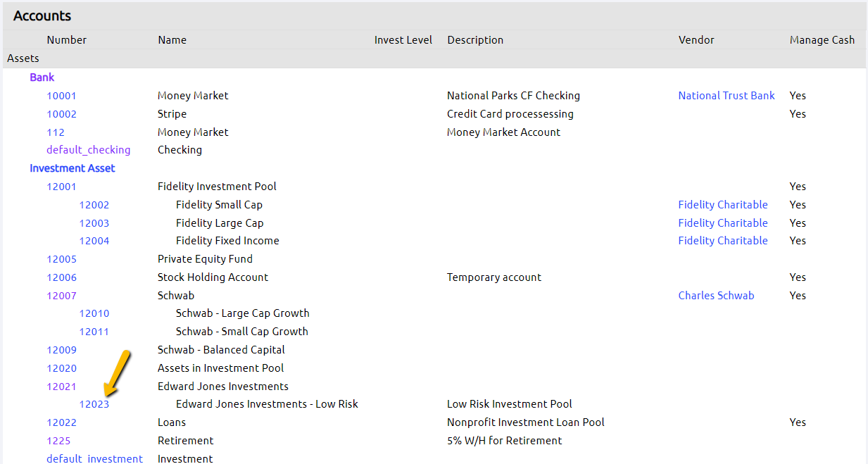The width and height of the screenshot is (868, 464).
Task: Select Fidelity Investment Pool name
Action: pos(217,187)
